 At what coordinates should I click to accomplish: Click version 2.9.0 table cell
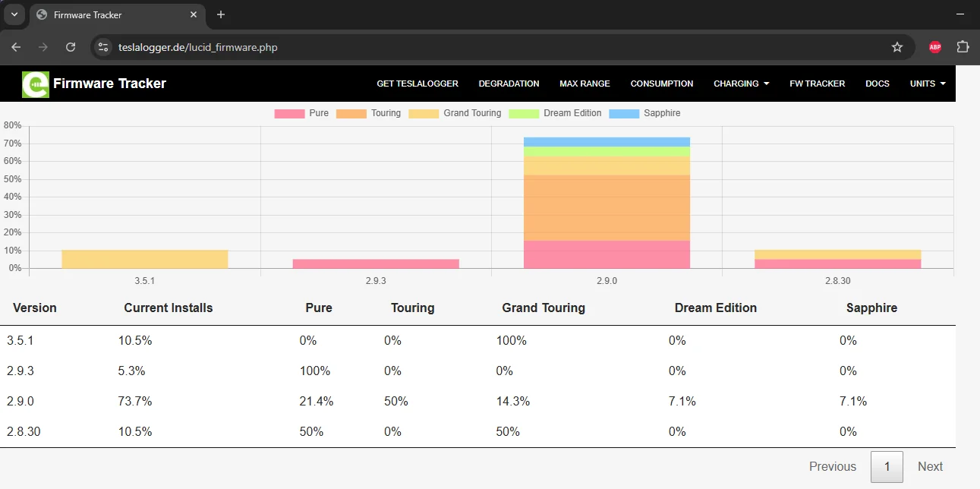(20, 402)
